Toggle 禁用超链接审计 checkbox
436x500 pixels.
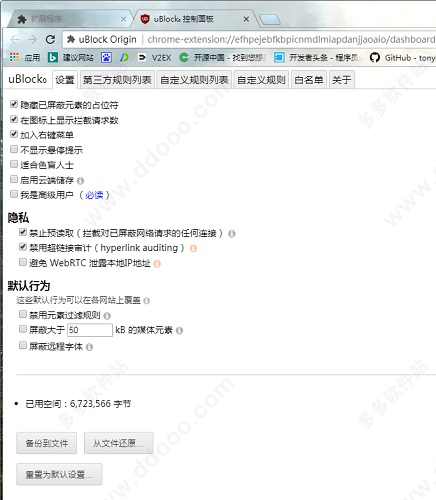pos(23,247)
